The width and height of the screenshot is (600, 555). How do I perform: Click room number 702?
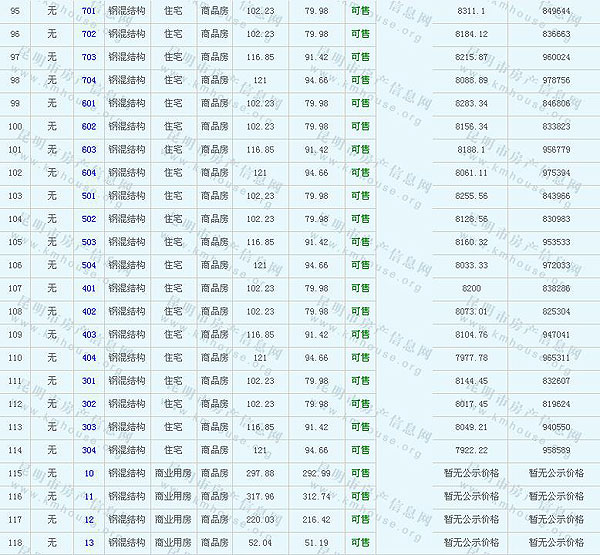pos(89,34)
